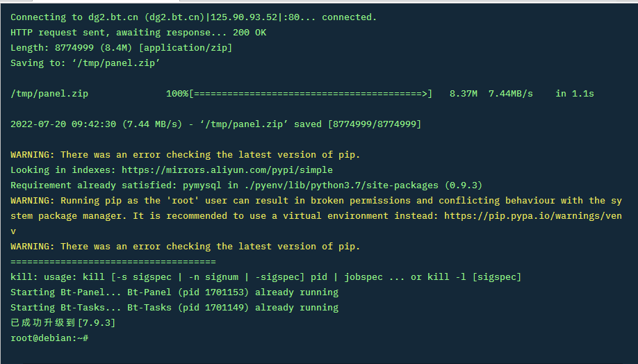
Task: Click the Bt-Panel pid 1701153 line
Action: (x=174, y=292)
